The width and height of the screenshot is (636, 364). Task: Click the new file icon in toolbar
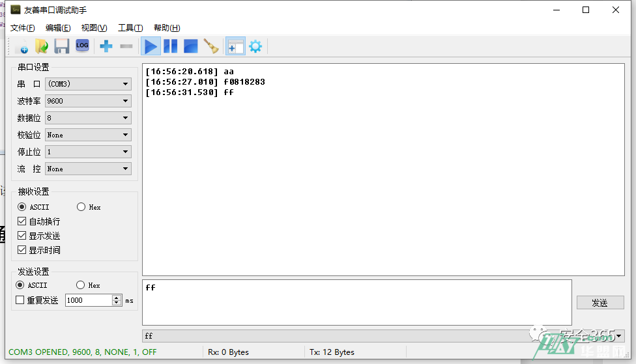tap(22, 46)
